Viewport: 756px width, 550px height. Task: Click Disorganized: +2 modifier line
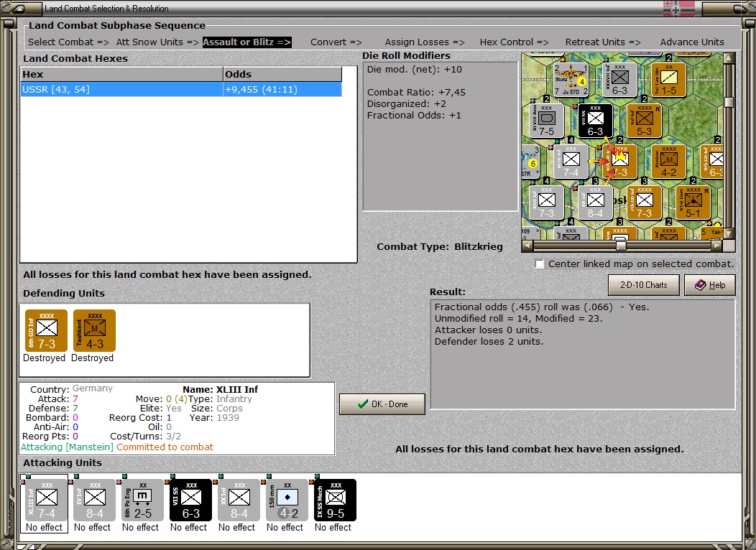click(407, 104)
